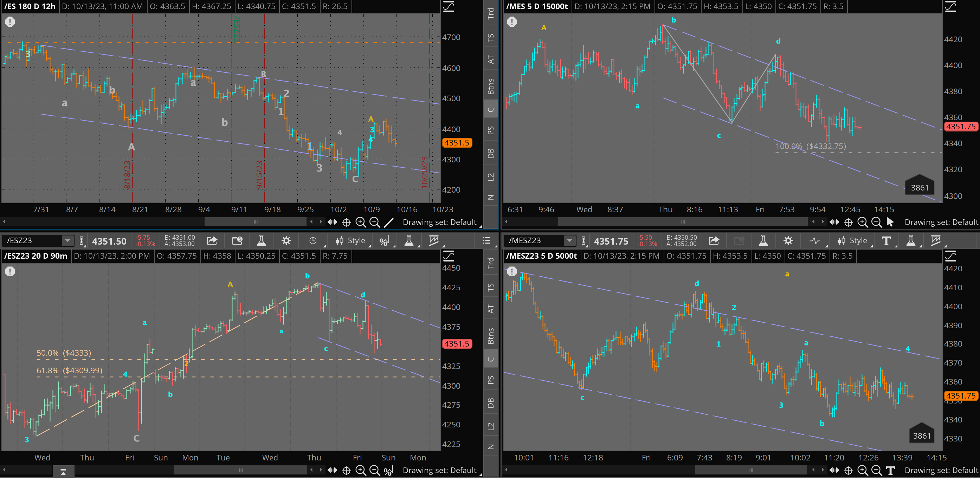
Task: Click the share icon in the /MESZ23 toolbar
Action: [714, 241]
